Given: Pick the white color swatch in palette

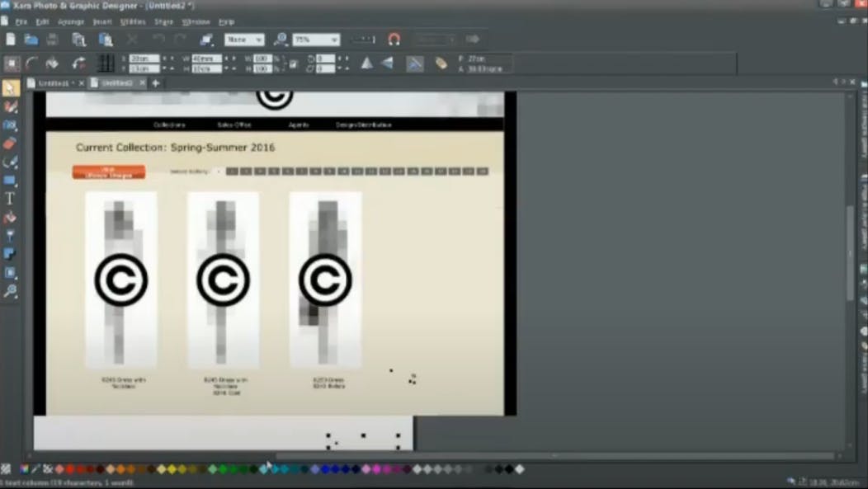Looking at the screenshot, I should point(520,469).
